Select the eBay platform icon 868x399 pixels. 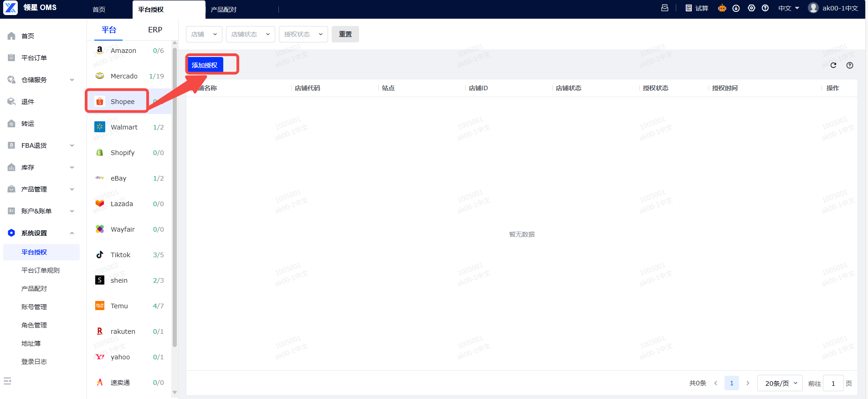click(x=100, y=178)
